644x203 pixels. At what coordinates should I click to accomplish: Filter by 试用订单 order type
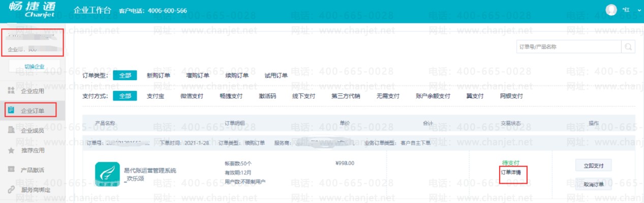(x=276, y=76)
